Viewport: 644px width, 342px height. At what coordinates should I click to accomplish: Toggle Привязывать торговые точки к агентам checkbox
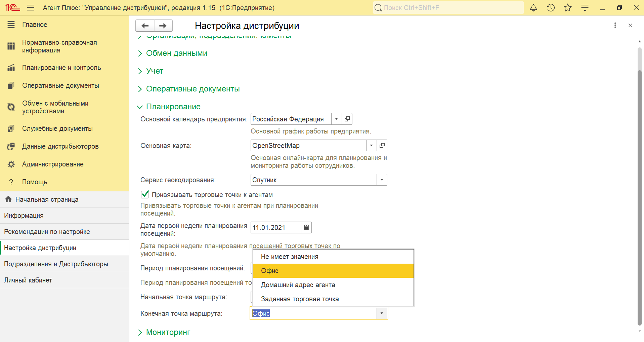click(145, 194)
